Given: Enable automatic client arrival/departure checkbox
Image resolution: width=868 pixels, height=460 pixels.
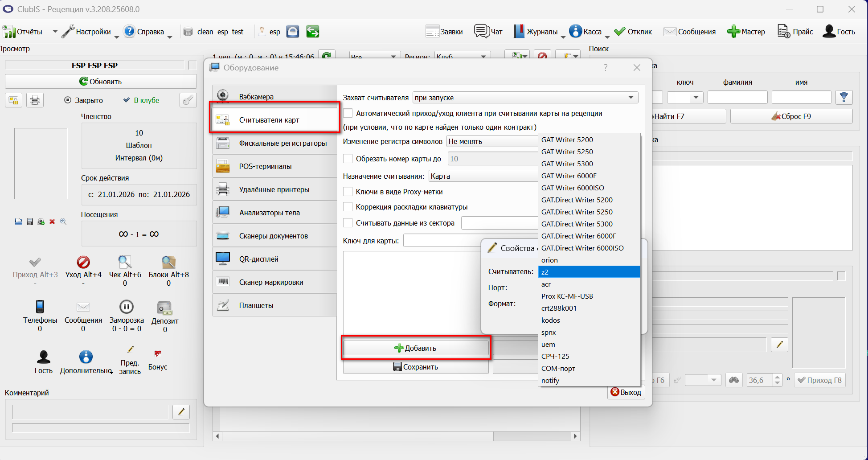Looking at the screenshot, I should (x=348, y=113).
